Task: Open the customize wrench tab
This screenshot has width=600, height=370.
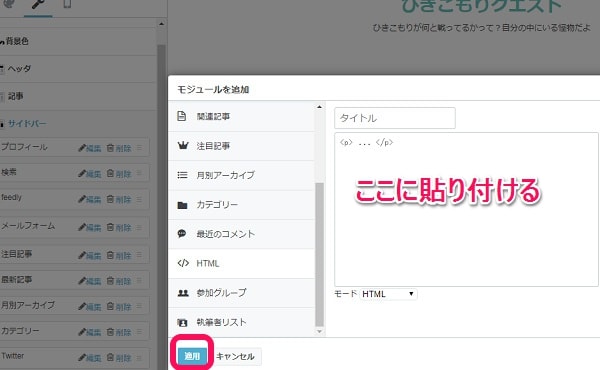Action: tap(38, 5)
